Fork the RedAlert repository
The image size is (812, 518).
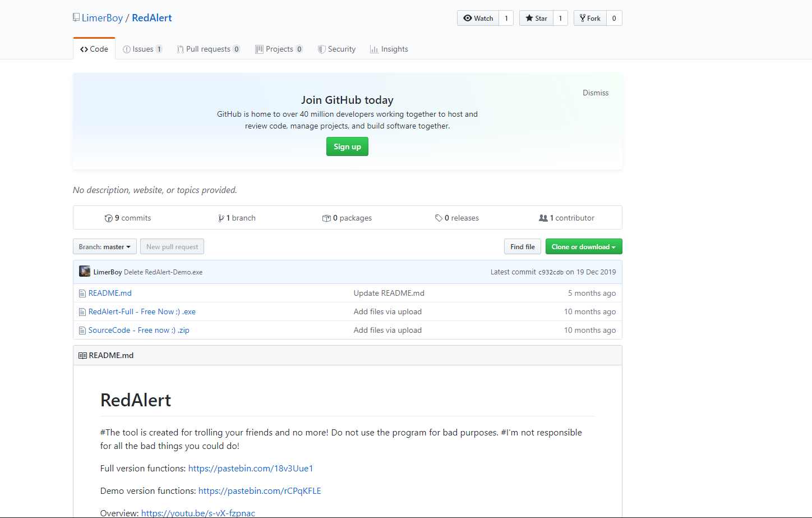[x=590, y=18]
